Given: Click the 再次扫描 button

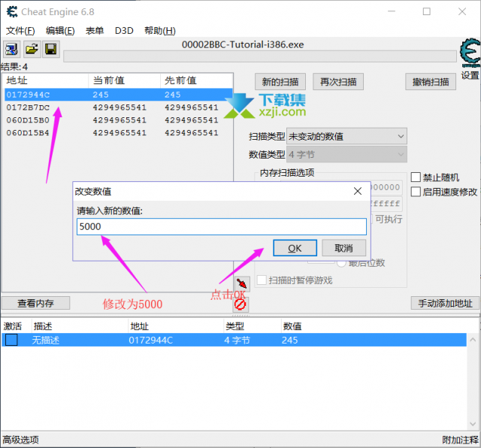Looking at the screenshot, I should 338,82.
